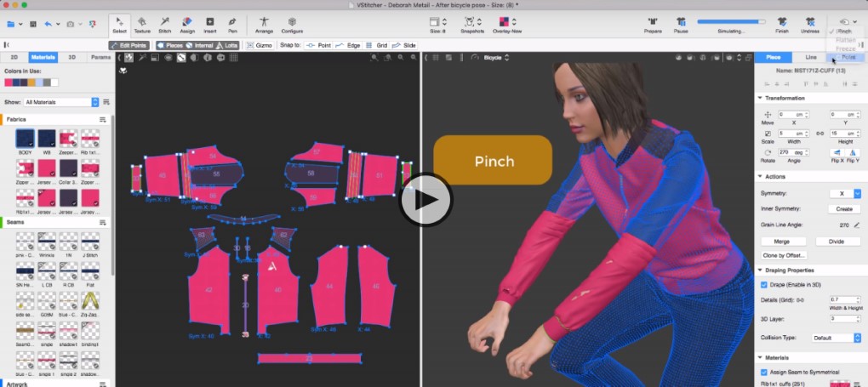Screen dimensions: 868x387
Task: Activate the Stitch tool
Action: (165, 25)
